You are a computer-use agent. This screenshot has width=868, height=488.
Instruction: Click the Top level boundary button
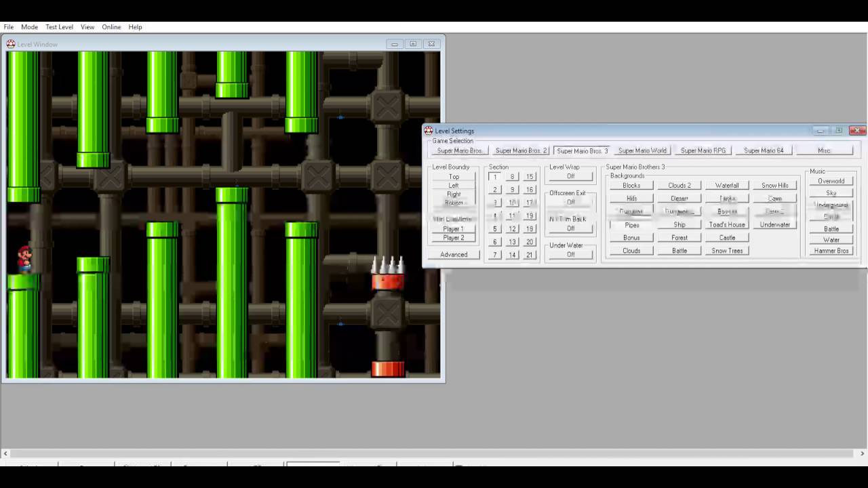(454, 176)
